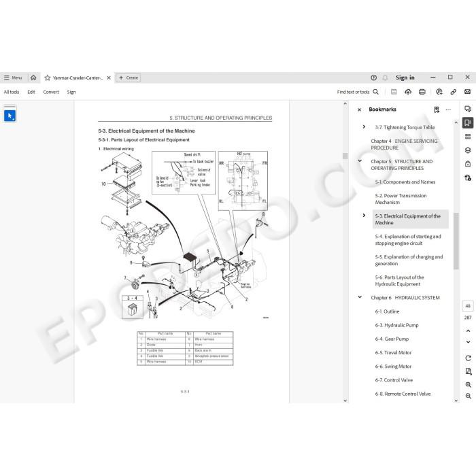Collapse Chapter 5 STRUCTURE AND OPERATING PRINCIPLES
The height and width of the screenshot is (476, 476).
pos(360,161)
